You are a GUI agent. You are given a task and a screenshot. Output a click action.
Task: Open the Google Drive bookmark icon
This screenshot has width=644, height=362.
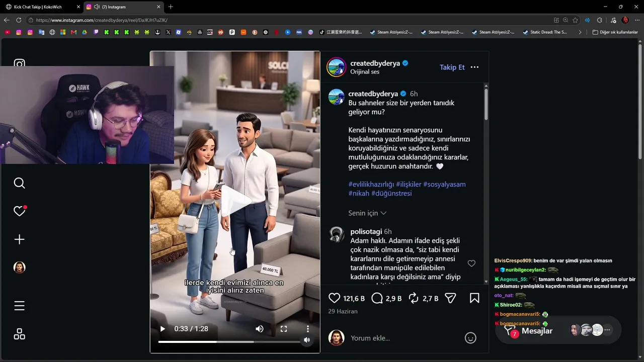85,32
